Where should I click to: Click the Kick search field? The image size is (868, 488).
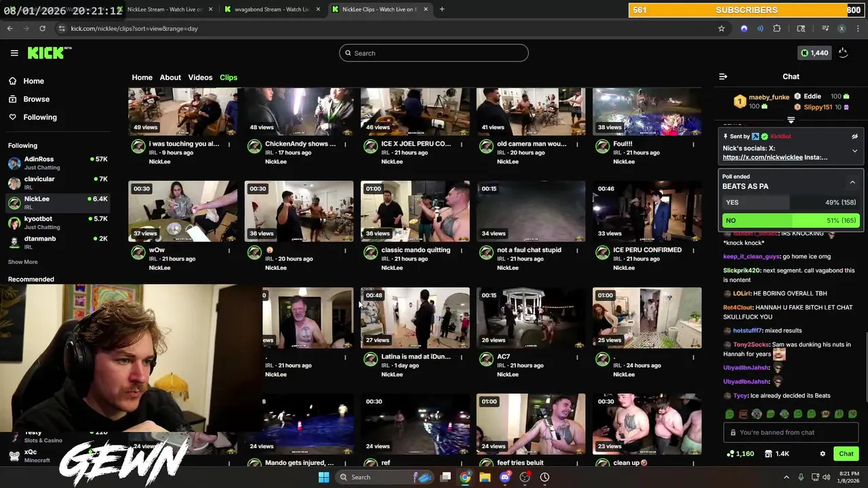(x=434, y=53)
